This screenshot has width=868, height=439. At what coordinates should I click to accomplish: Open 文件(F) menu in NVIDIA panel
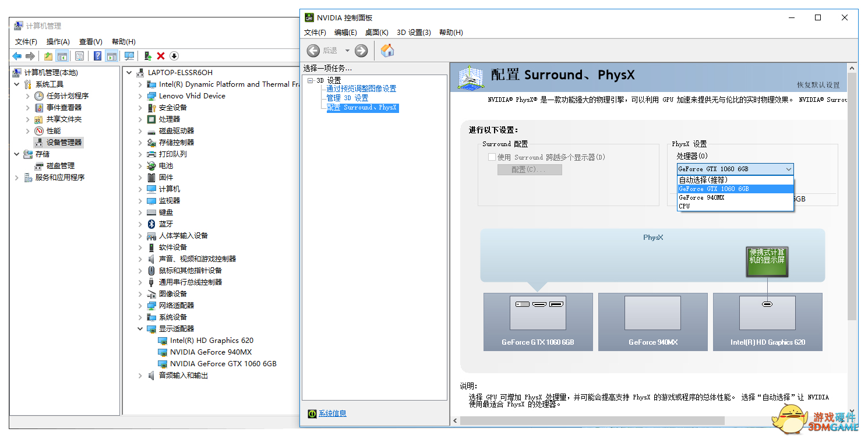tap(315, 33)
